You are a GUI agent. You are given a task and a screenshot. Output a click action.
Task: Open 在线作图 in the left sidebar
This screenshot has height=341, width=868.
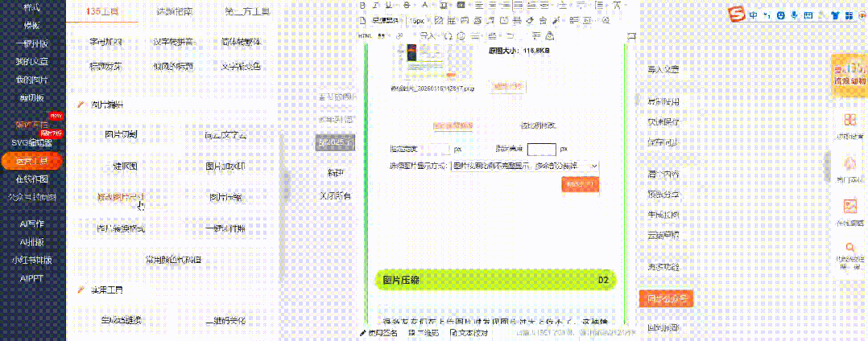pos(33,179)
